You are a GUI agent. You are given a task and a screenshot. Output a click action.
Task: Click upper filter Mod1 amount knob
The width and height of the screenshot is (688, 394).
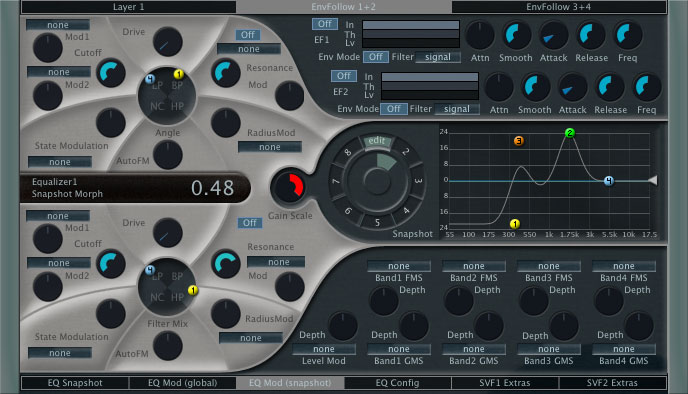[x=47, y=47]
